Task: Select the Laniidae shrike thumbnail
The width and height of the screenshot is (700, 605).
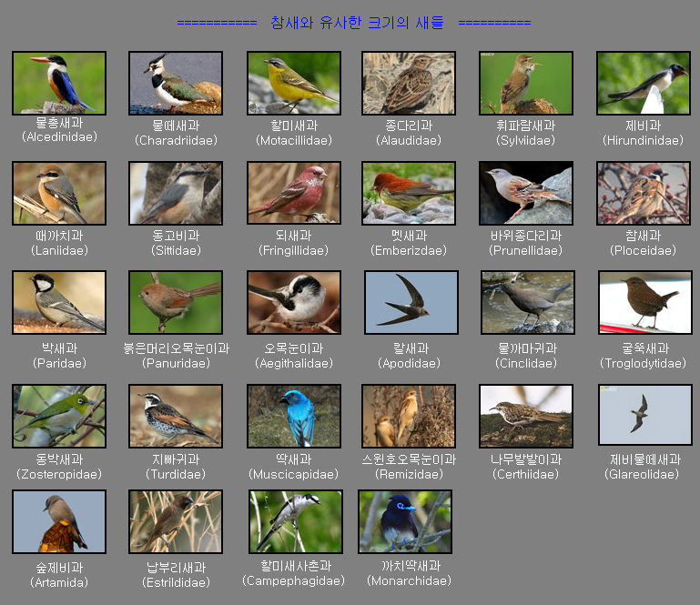Action: click(59, 193)
